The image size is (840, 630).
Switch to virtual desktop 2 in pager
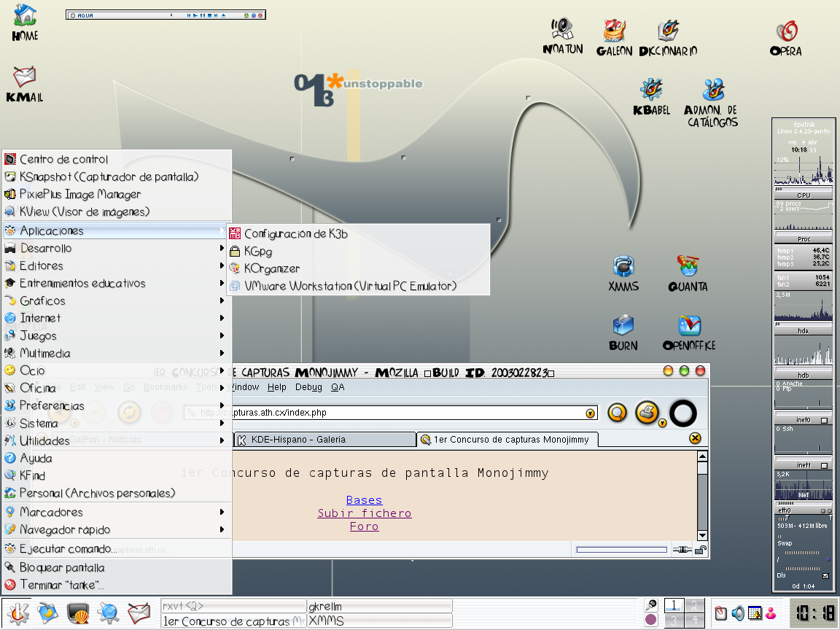tap(693, 606)
